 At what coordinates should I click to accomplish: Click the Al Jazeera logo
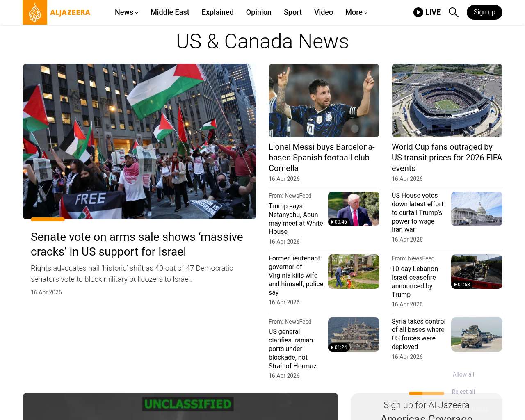pyautogui.click(x=56, y=12)
